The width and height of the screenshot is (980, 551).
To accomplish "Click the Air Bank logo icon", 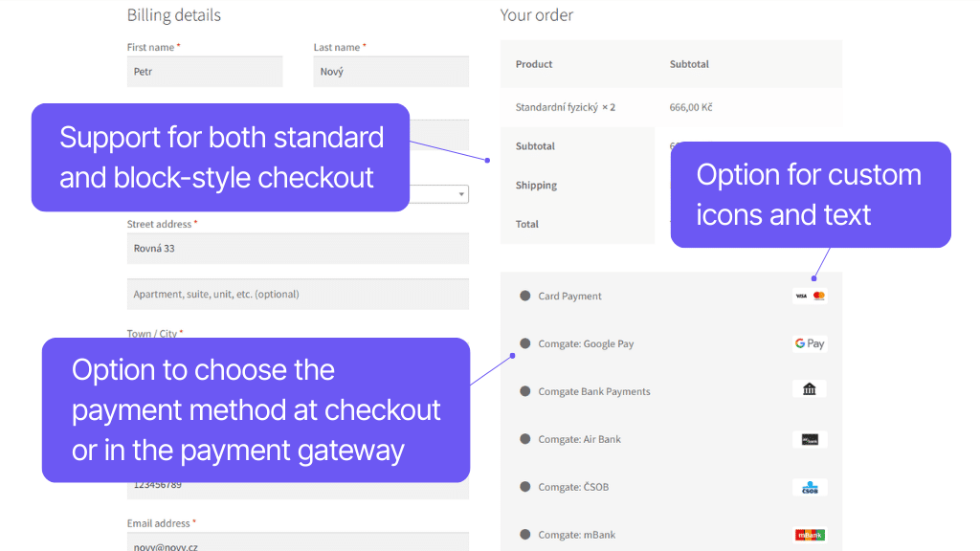I will pyautogui.click(x=809, y=438).
